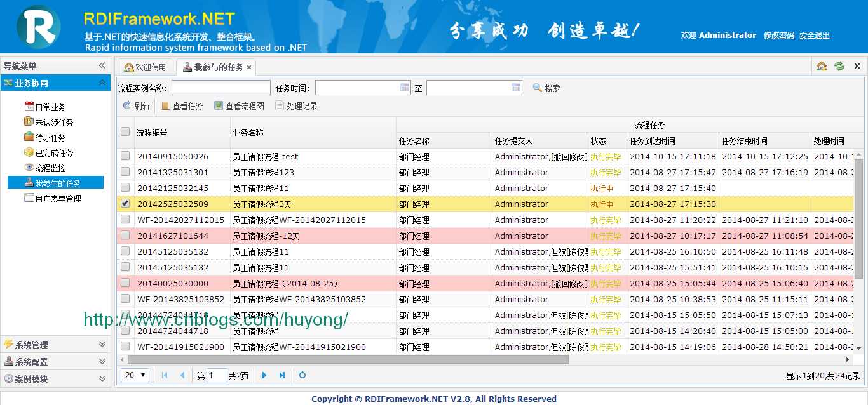
Task: Click the grid horizontal scrollbar thumb
Action: click(348, 359)
